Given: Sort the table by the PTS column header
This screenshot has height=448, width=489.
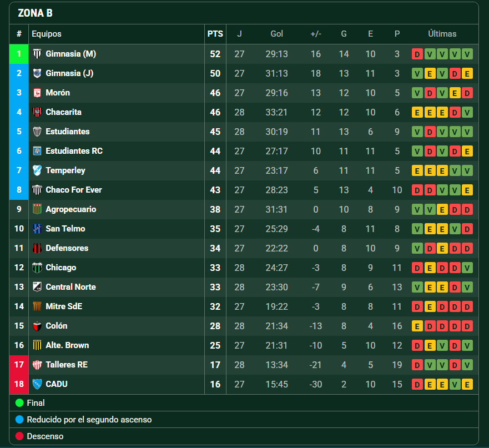Looking at the screenshot, I should 215,34.
